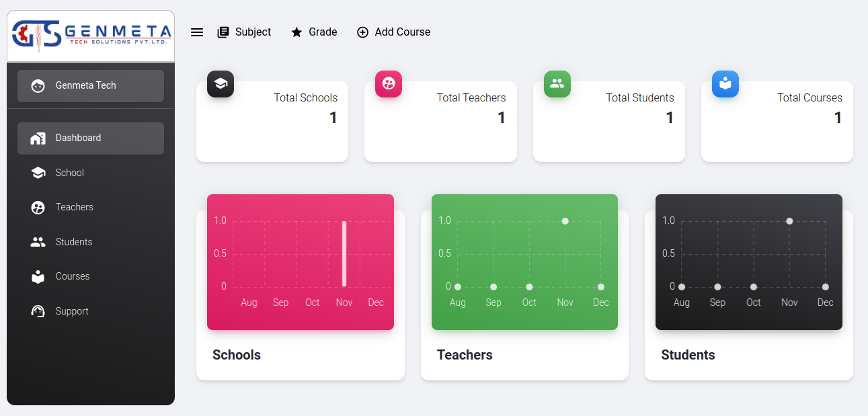
Task: Click the Genmeta Tech Solutions logo
Action: [x=91, y=36]
